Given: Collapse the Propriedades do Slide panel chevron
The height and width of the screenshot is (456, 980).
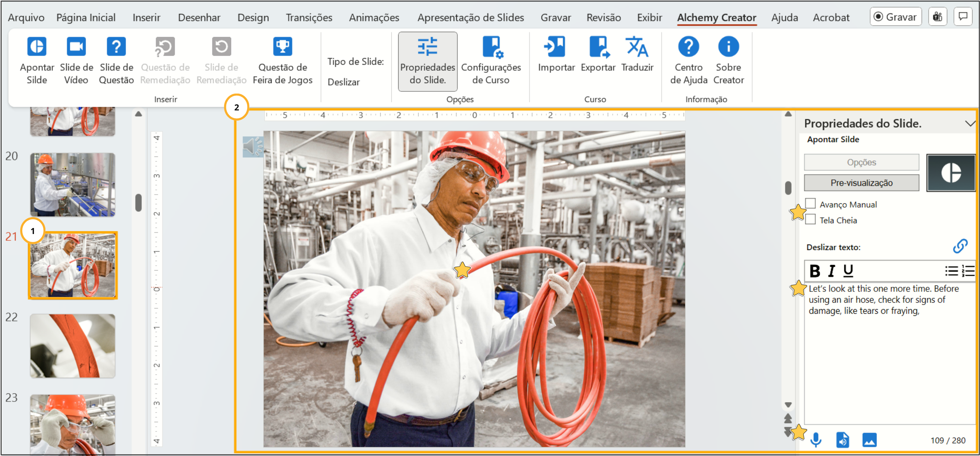Looking at the screenshot, I should [x=970, y=123].
